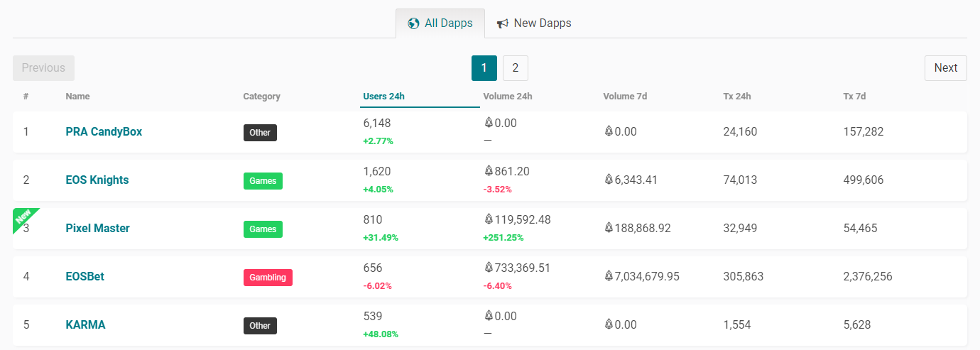The image size is (980, 350).
Task: Click Games badge on Pixel Master row
Action: (263, 229)
